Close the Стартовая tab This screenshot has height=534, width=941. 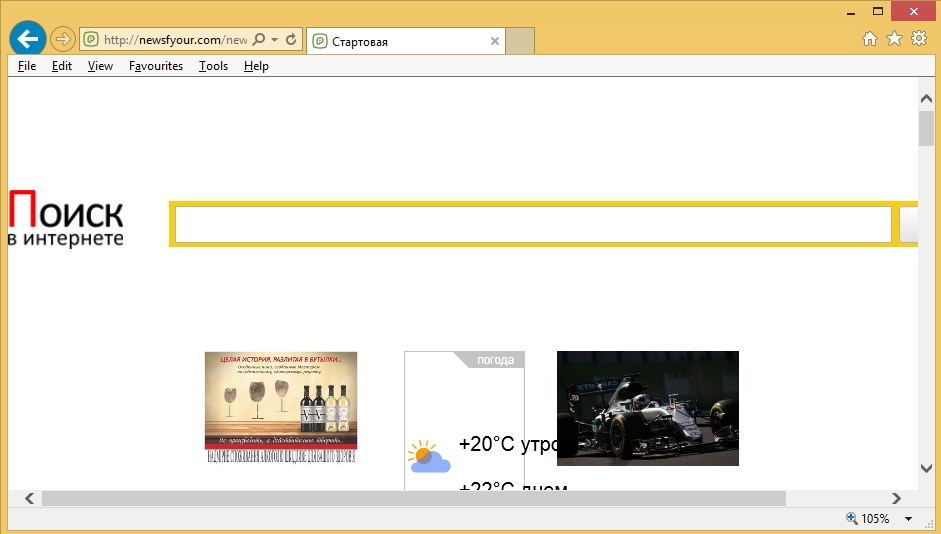494,41
